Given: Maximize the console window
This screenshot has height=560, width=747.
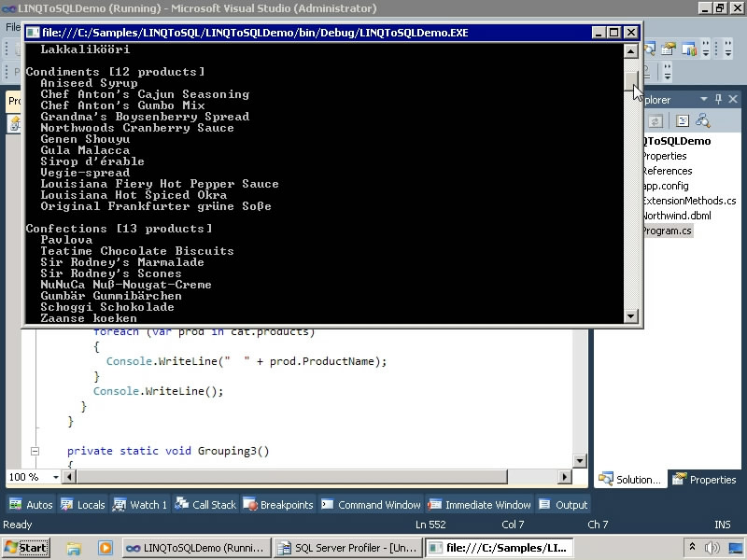Looking at the screenshot, I should 614,33.
